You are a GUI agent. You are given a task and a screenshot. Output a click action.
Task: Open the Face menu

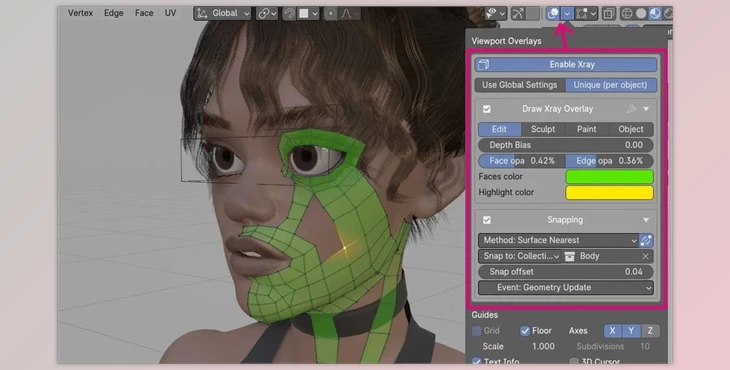pyautogui.click(x=144, y=13)
